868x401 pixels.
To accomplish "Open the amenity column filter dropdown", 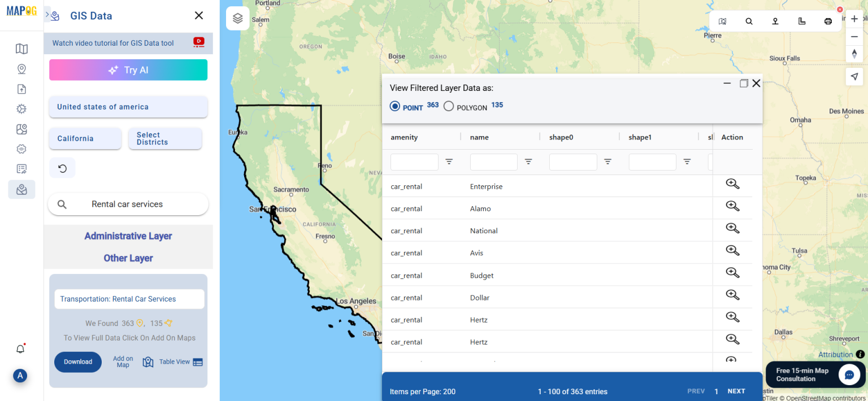I will (x=449, y=162).
